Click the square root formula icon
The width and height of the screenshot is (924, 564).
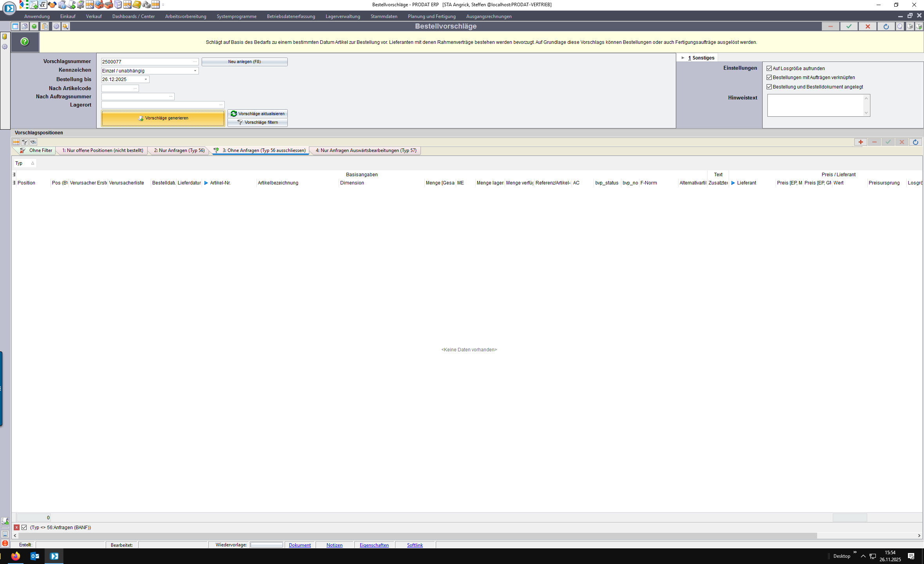click(43, 5)
